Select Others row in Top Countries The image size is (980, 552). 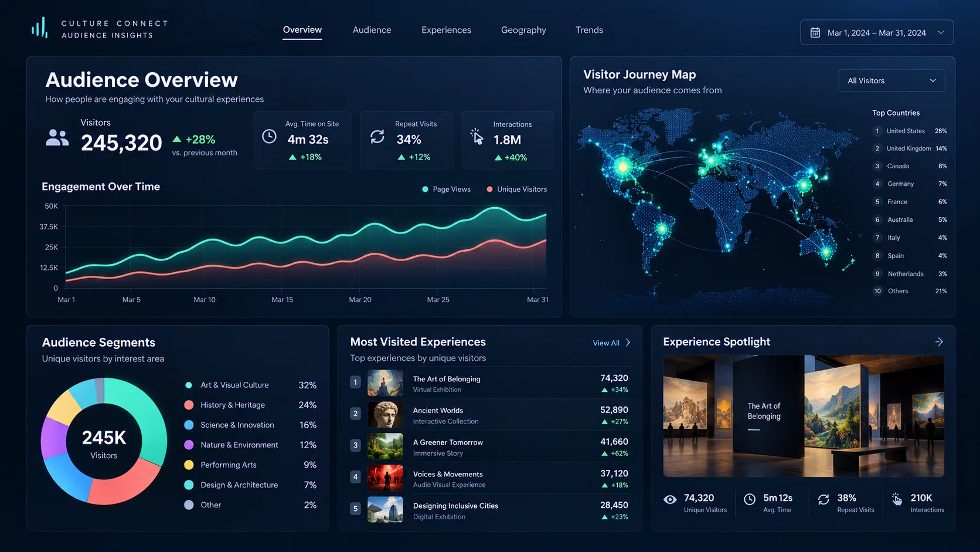[x=910, y=291]
